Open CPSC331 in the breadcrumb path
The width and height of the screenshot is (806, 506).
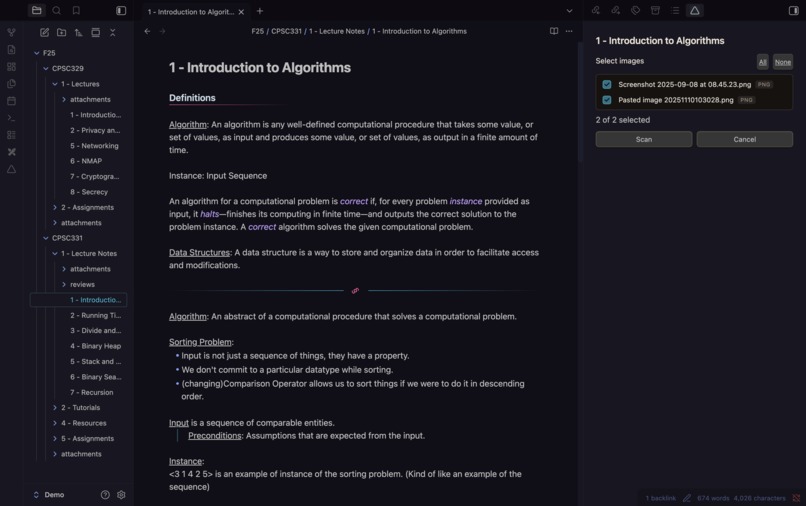tap(286, 31)
